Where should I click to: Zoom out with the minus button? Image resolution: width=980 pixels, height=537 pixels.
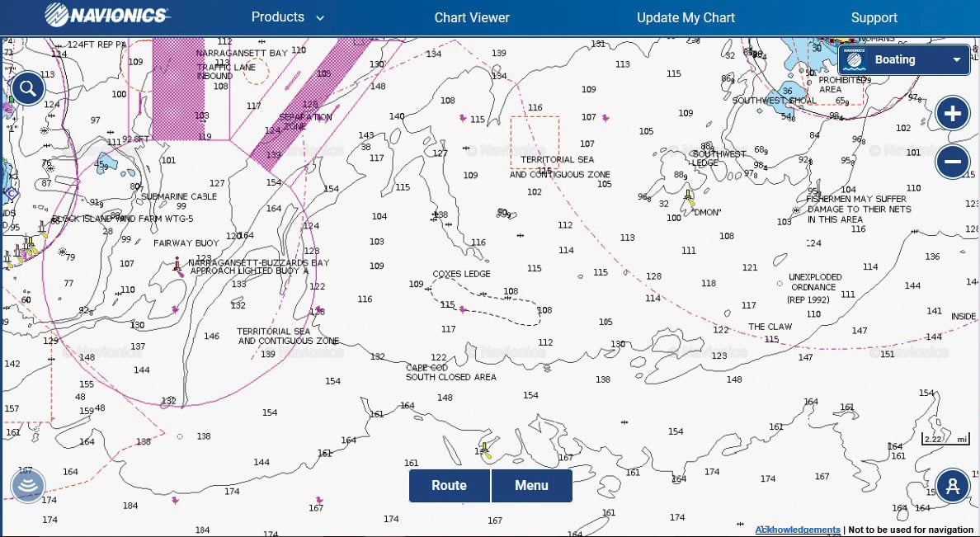point(952,162)
